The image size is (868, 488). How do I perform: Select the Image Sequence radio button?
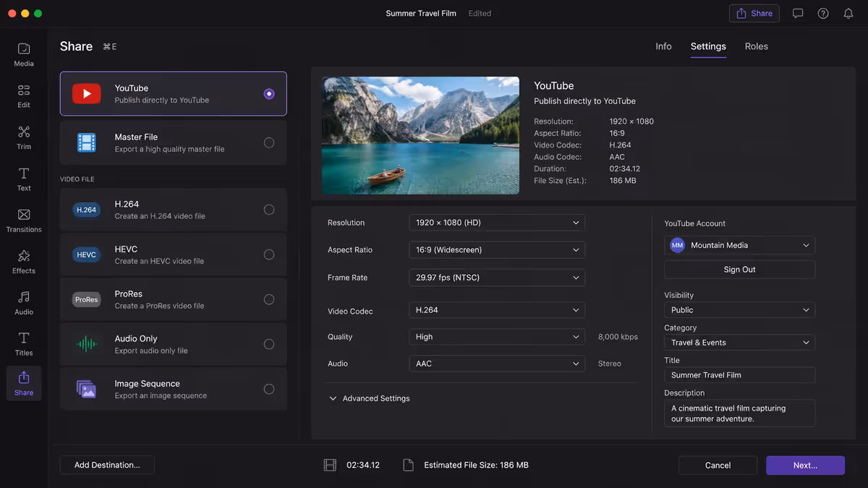click(269, 389)
